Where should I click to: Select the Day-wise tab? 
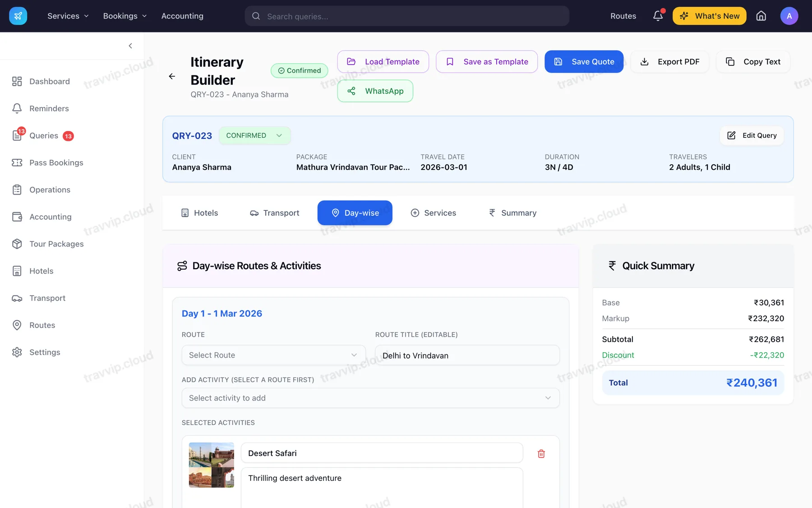click(355, 213)
